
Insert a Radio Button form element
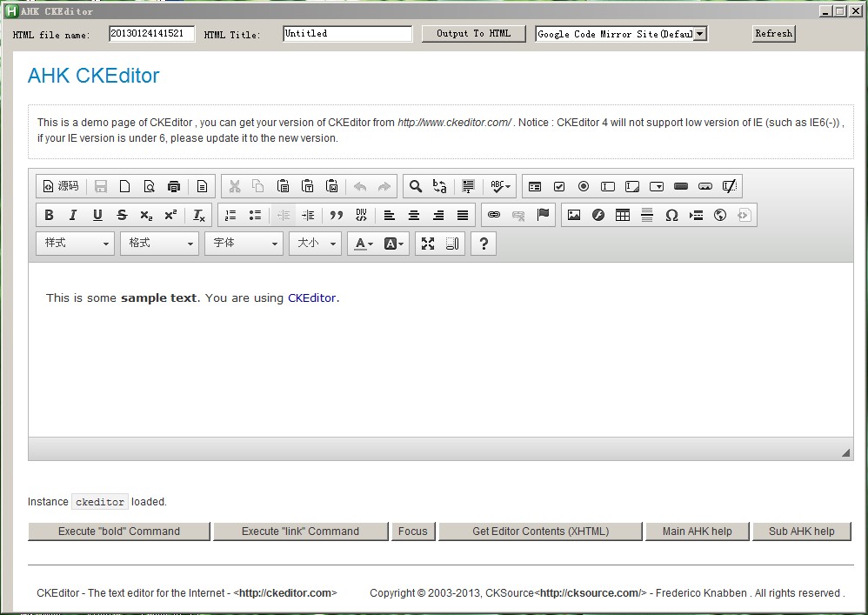(x=584, y=186)
